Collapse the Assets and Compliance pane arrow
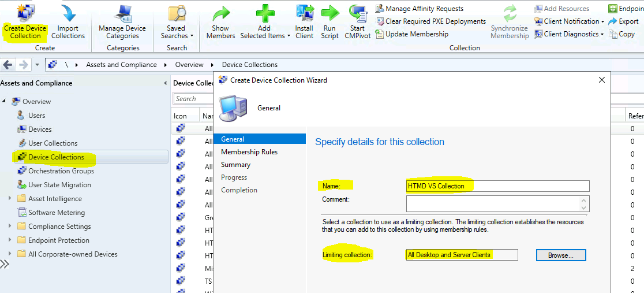This screenshot has height=293, width=644. (x=165, y=83)
